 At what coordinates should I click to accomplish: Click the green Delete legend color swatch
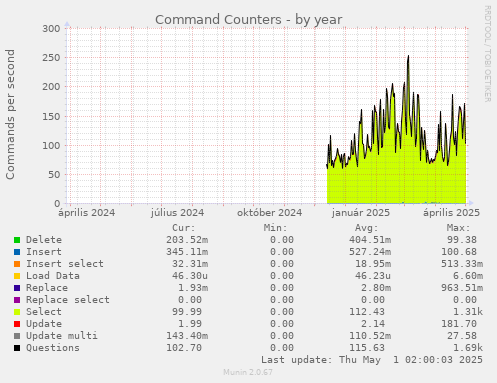[x=17, y=240]
